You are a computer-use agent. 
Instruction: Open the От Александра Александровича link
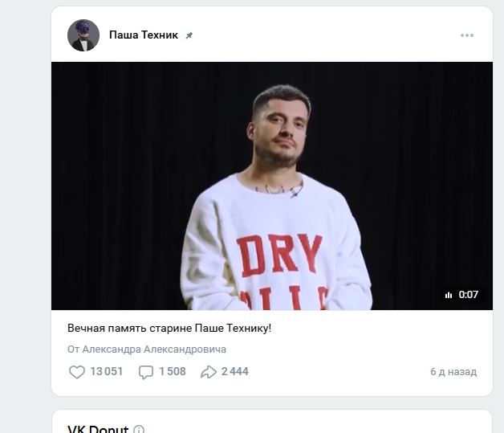coord(147,349)
